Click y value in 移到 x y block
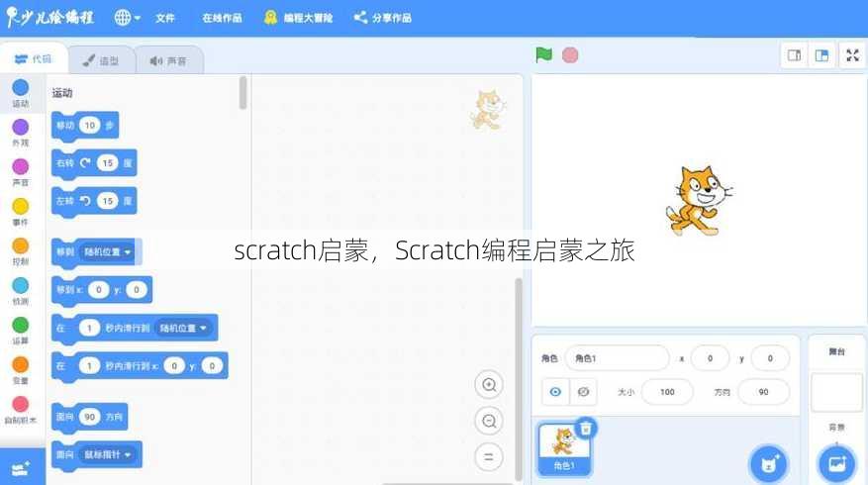This screenshot has height=485, width=868. click(137, 290)
